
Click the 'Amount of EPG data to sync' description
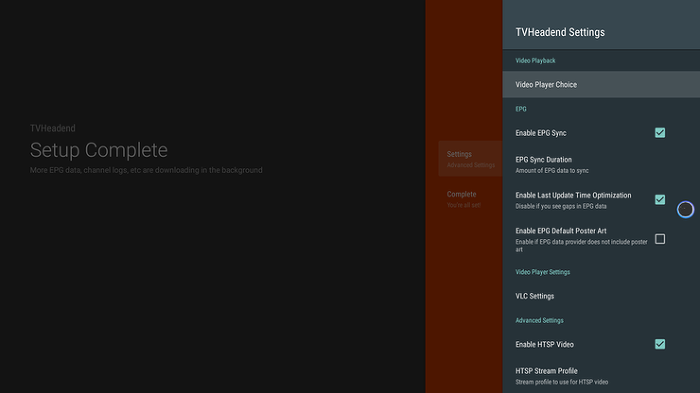pos(552,171)
